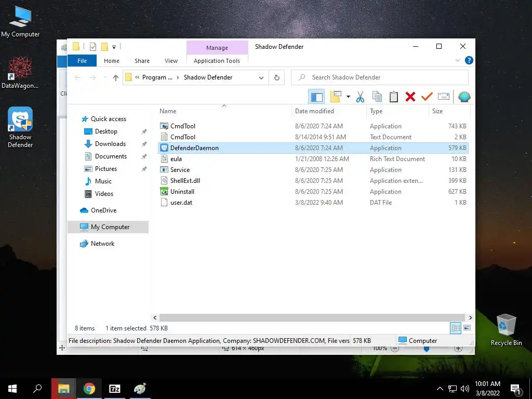Click the red X Delete toolbar icon
This screenshot has height=399, width=532.
(x=410, y=97)
